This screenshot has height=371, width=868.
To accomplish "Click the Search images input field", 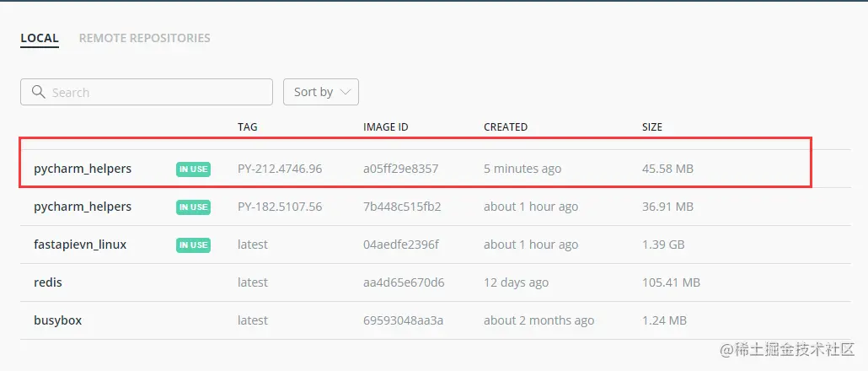I will click(147, 92).
